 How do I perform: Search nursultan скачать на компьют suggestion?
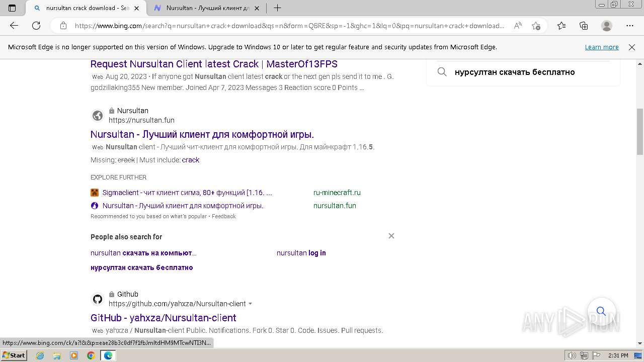(143, 253)
